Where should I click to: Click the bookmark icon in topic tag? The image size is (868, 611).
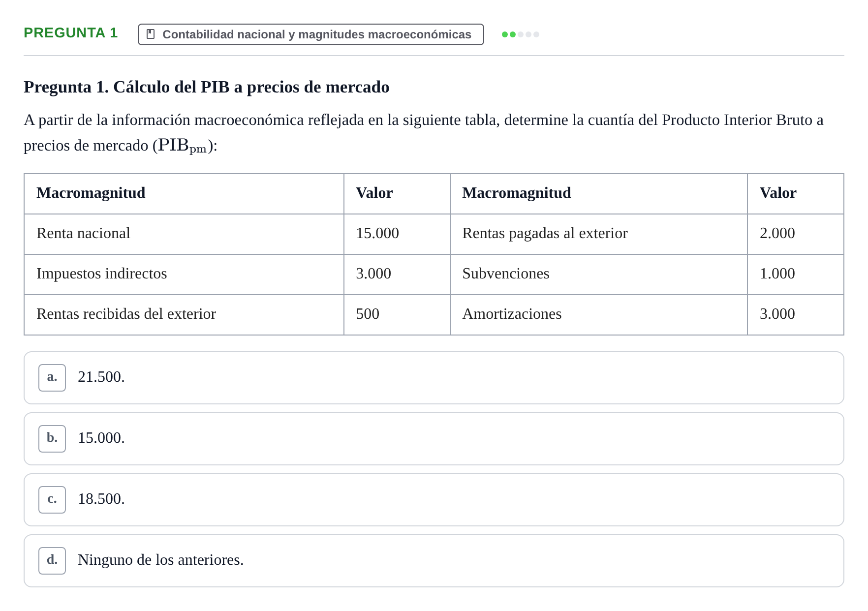pyautogui.click(x=151, y=34)
